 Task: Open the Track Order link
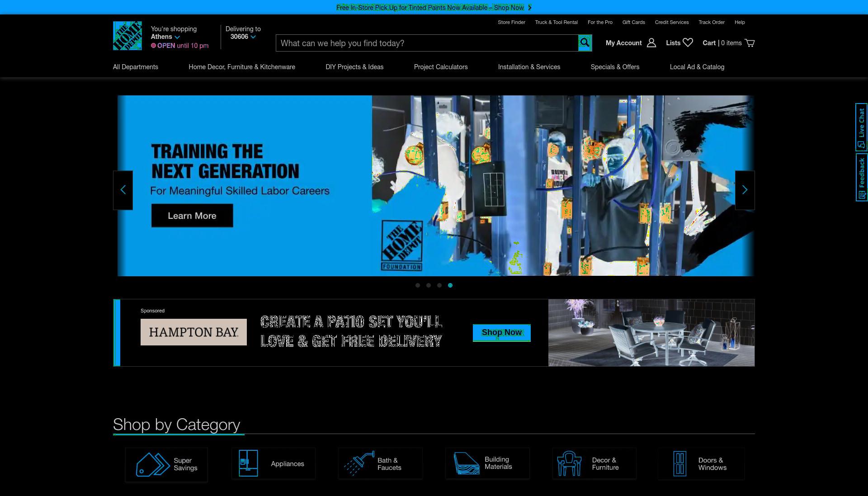click(712, 22)
